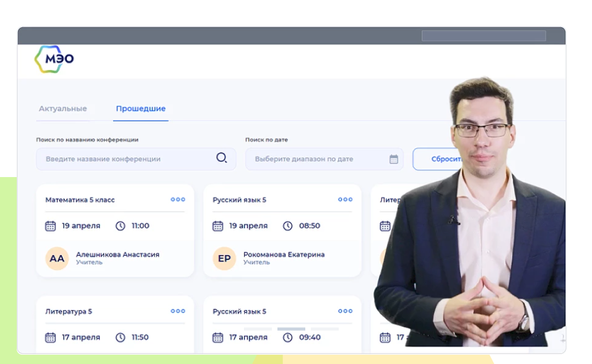The image size is (592, 364).
Task: Switch to the Актуальные tab
Action: tap(63, 108)
